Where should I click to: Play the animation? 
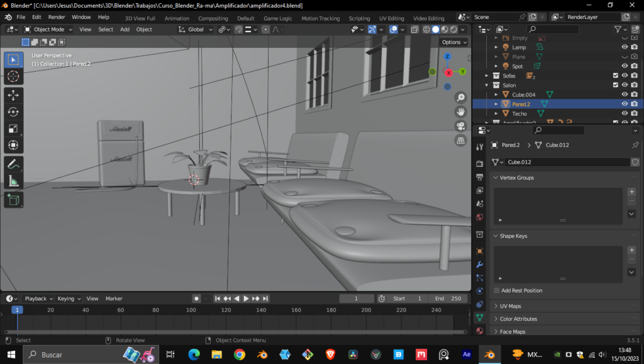pos(246,299)
